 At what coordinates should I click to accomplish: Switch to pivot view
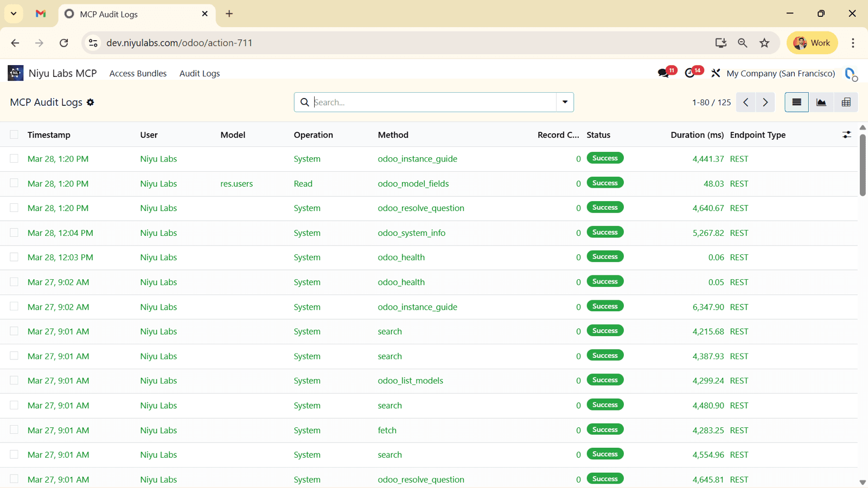pyautogui.click(x=846, y=102)
